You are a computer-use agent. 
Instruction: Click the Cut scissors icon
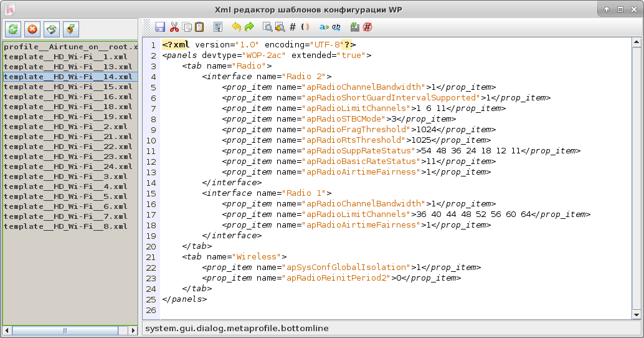[x=174, y=27]
